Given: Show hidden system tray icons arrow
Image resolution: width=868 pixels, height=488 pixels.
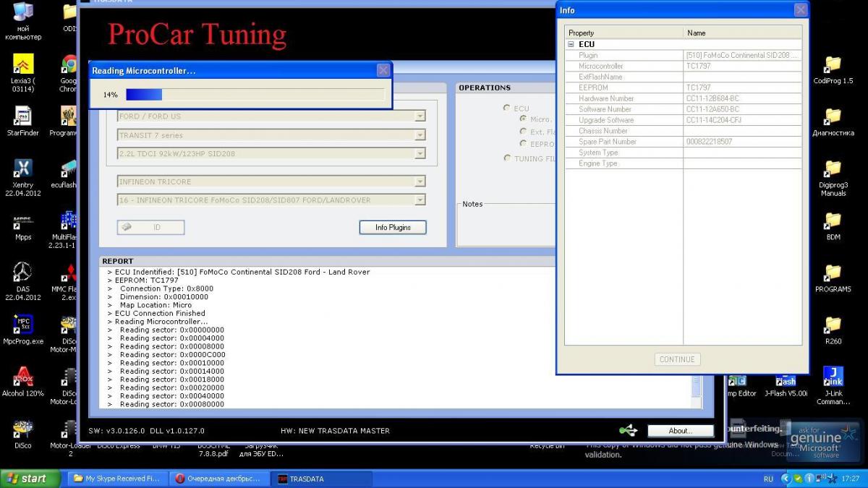Looking at the screenshot, I should coord(786,479).
